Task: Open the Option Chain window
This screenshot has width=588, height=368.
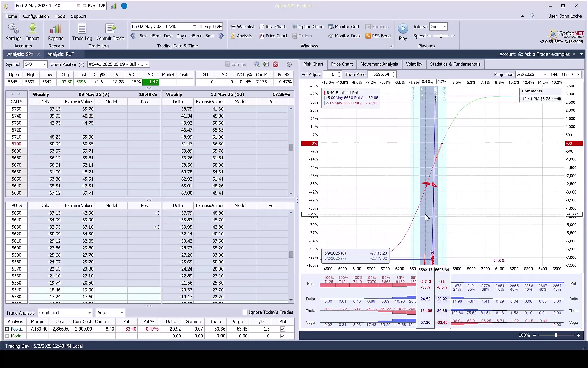Action: pos(308,27)
